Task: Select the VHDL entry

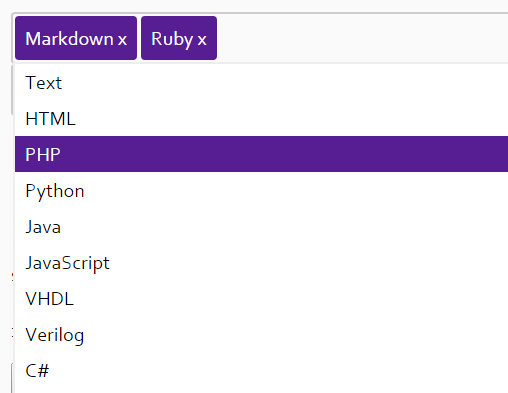Action: [x=261, y=298]
